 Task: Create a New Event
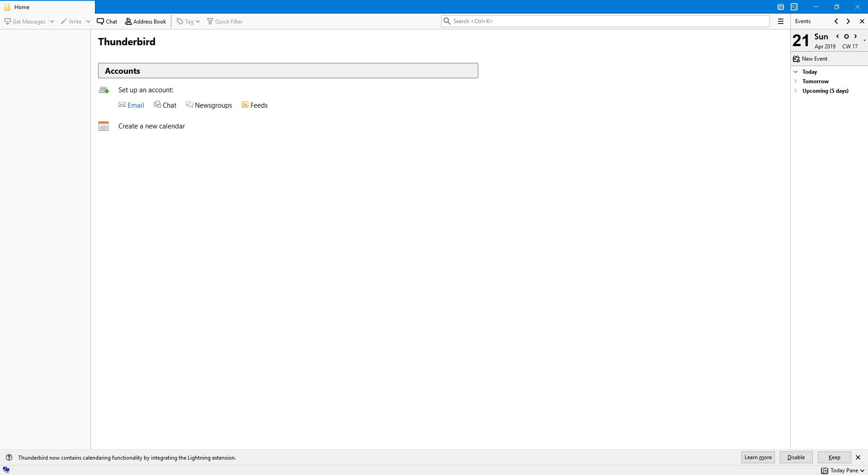pos(810,59)
